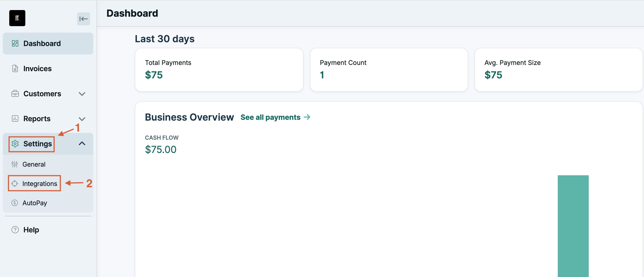Click the company logo at the top left
Screen dimensions: 644x277
(17, 18)
